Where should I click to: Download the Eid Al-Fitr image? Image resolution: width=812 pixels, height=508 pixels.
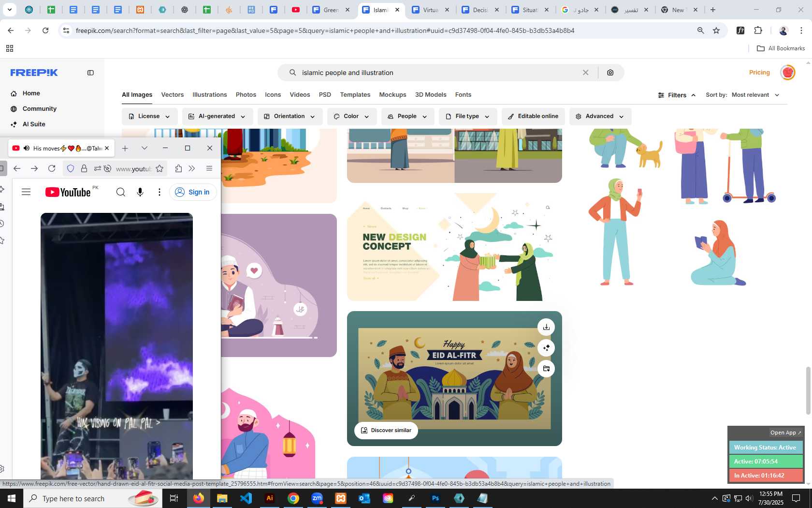click(x=546, y=327)
